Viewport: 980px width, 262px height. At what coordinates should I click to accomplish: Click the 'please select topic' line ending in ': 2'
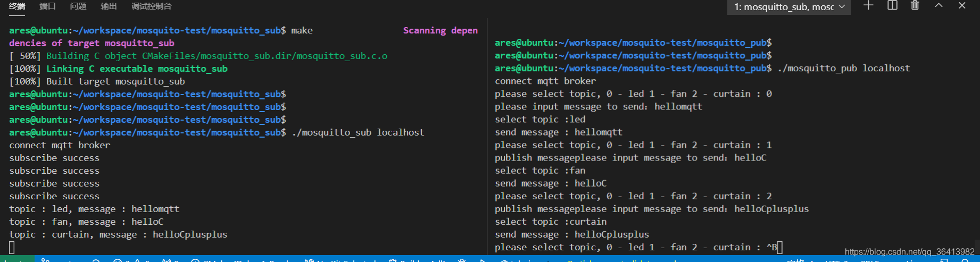[x=633, y=196]
